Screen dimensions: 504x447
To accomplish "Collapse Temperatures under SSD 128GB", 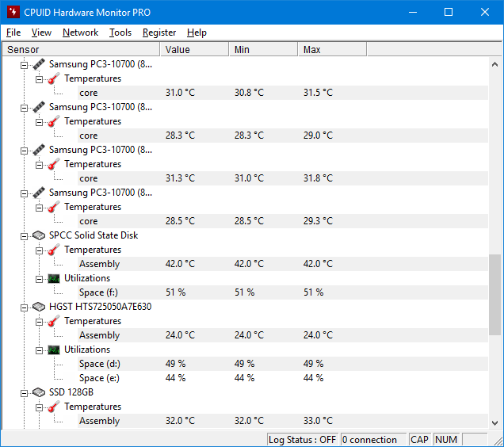I will [39, 407].
